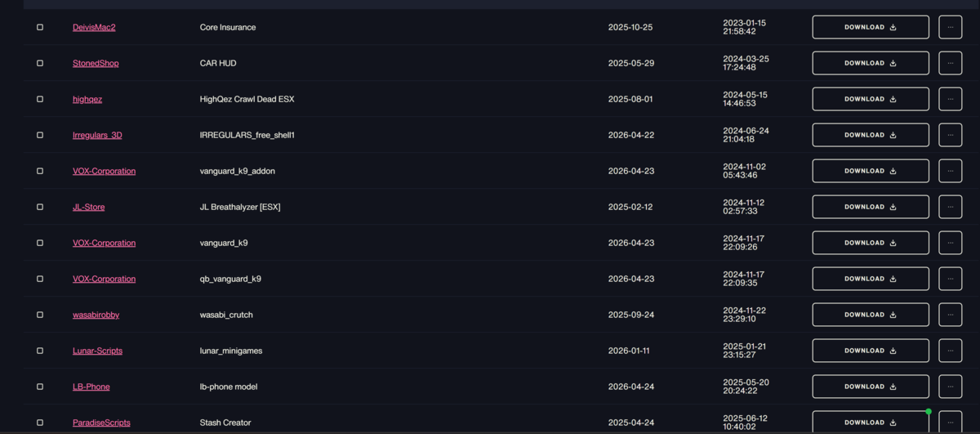980x434 pixels.
Task: Open the LB-Phone author link
Action: pos(91,387)
